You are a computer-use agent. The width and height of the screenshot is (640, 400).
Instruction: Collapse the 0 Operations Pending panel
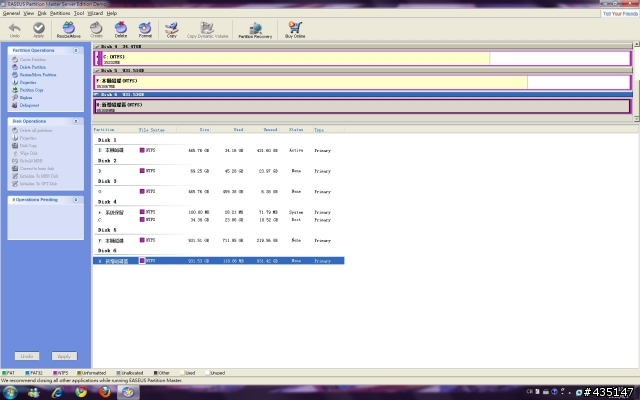pos(76,200)
